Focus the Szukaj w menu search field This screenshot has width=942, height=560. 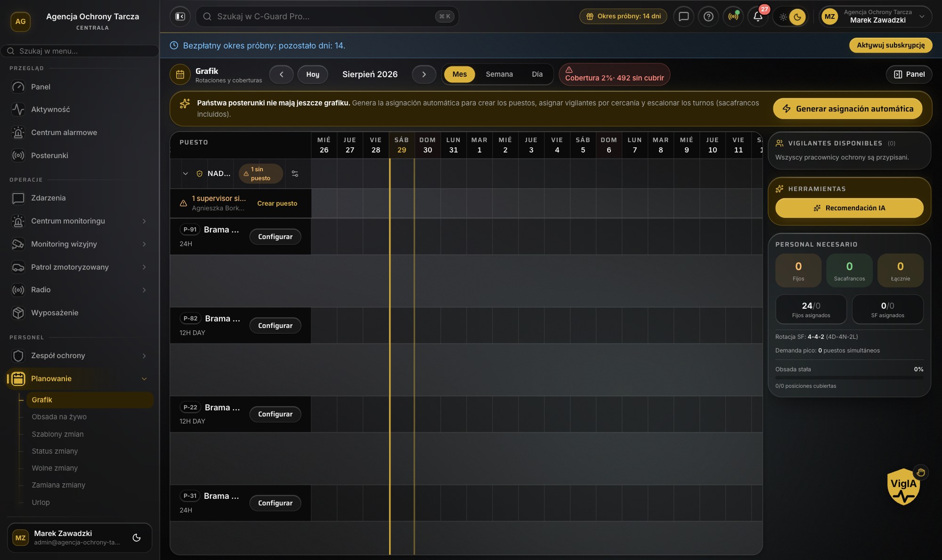(80, 51)
